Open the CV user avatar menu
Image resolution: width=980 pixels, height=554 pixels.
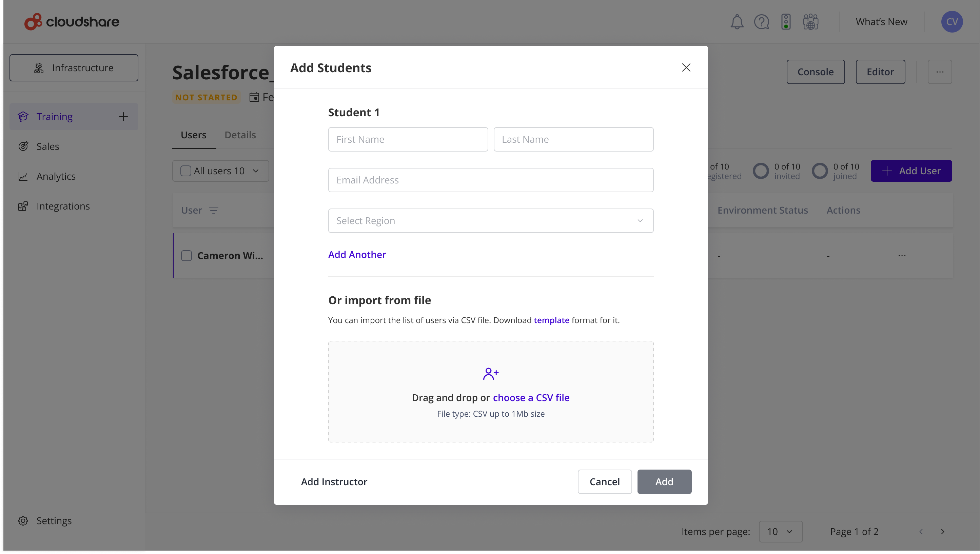(952, 22)
